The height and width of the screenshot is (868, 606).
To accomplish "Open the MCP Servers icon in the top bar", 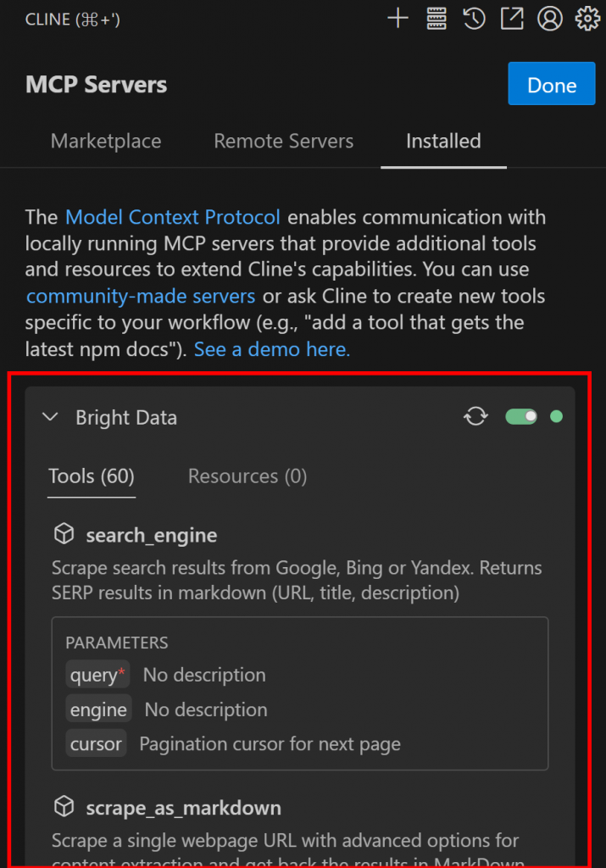I will click(436, 18).
